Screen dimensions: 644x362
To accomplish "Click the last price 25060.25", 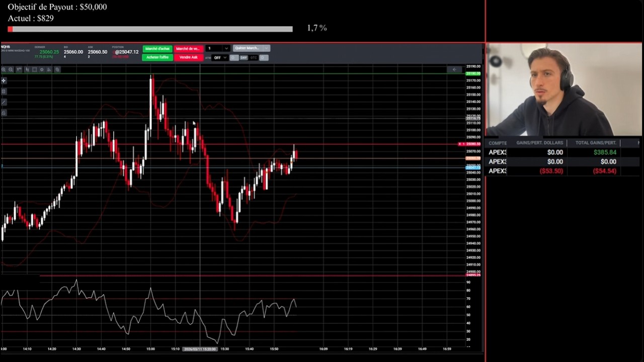I will [49, 52].
